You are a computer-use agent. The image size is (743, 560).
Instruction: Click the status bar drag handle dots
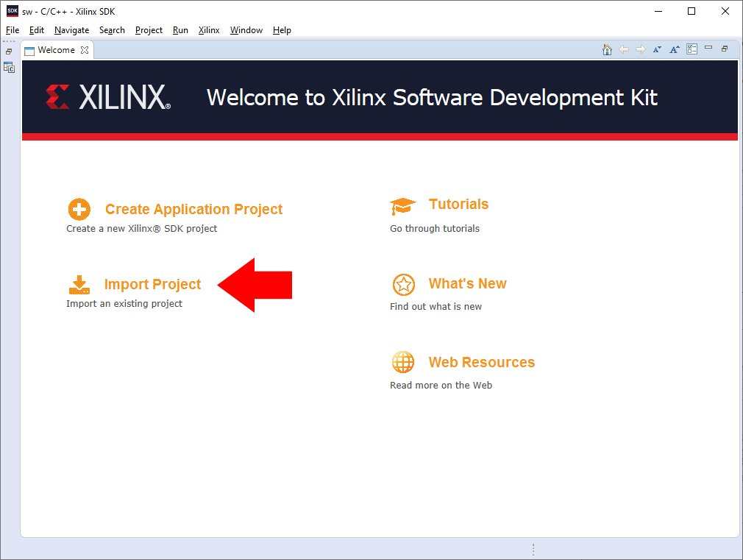coord(533,550)
